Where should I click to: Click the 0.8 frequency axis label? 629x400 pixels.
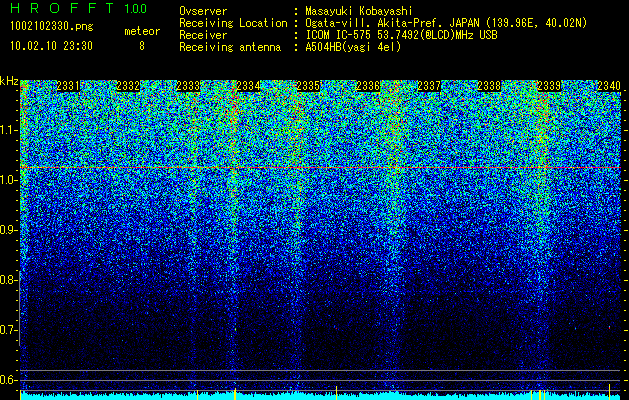tap(8, 280)
